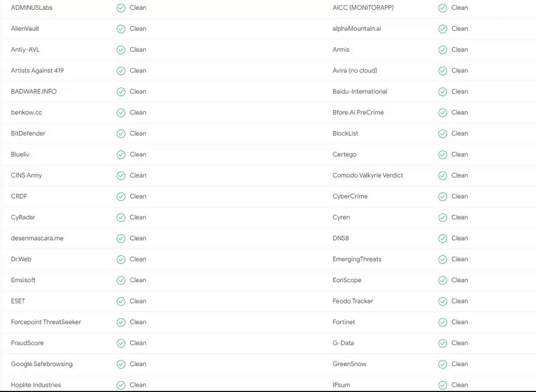Screen dimensions: 536x392
Task: Click the GreenSnow checkmark icon
Action: 443,364
